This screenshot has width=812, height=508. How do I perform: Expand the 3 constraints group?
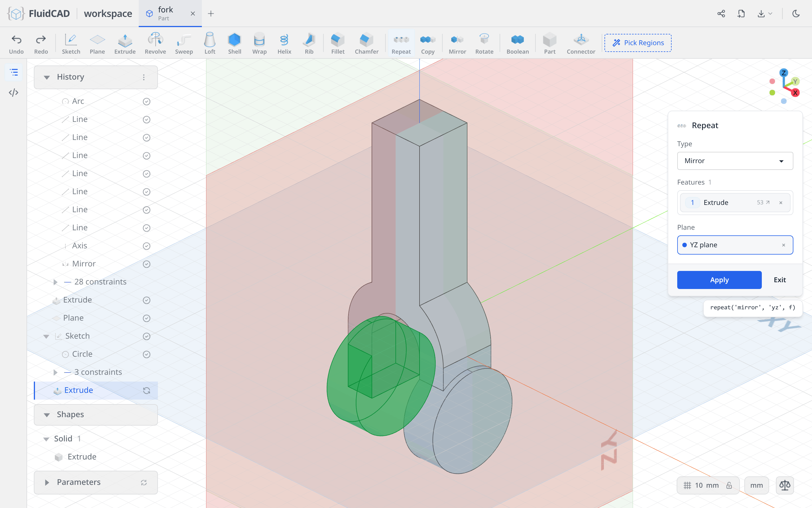55,372
